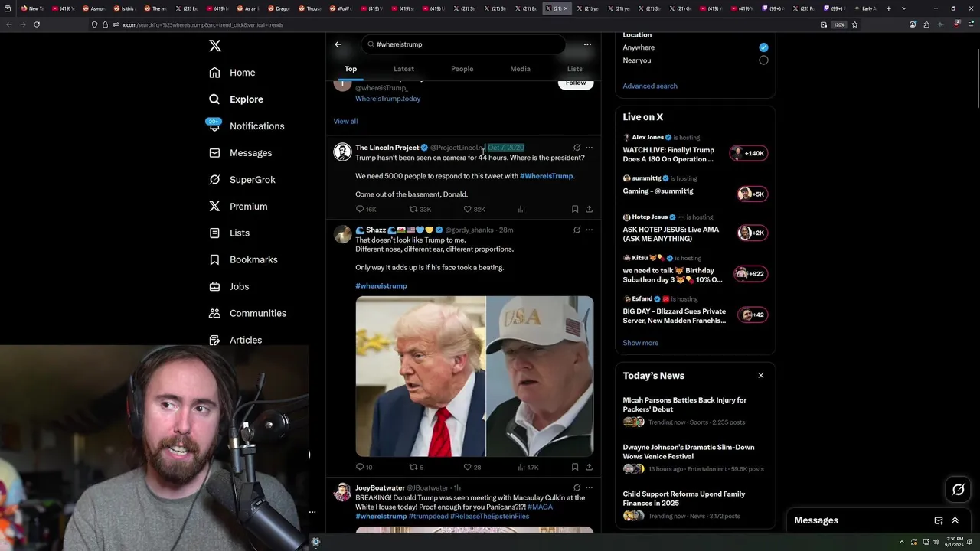Select the Top results tab

pyautogui.click(x=351, y=69)
